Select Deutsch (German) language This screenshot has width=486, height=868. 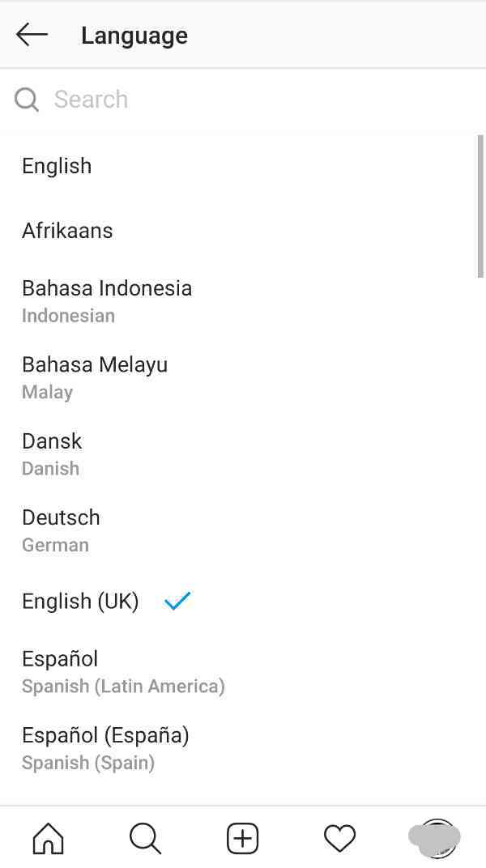pos(243,530)
